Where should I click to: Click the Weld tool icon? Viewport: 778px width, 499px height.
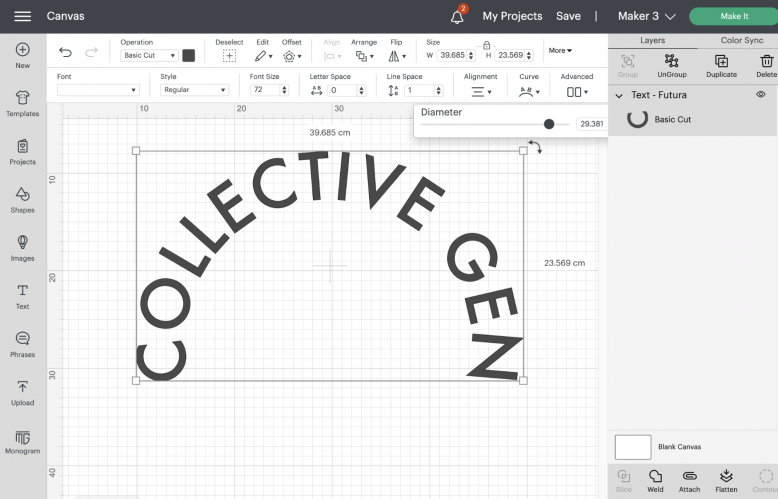655,477
